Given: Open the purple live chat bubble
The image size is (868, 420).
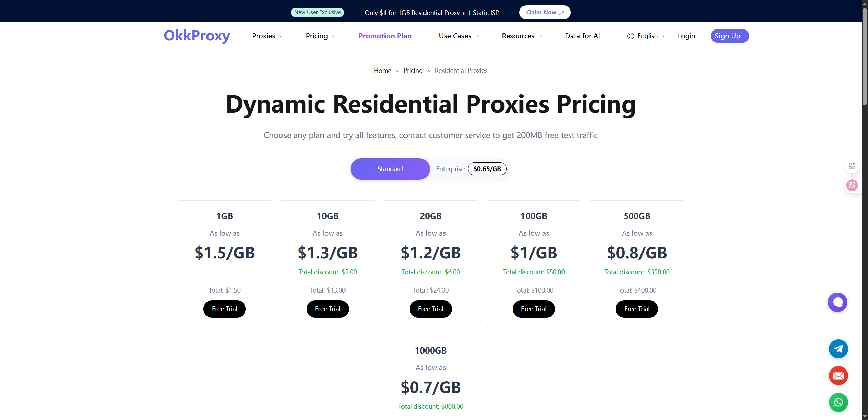Looking at the screenshot, I should click(x=837, y=302).
